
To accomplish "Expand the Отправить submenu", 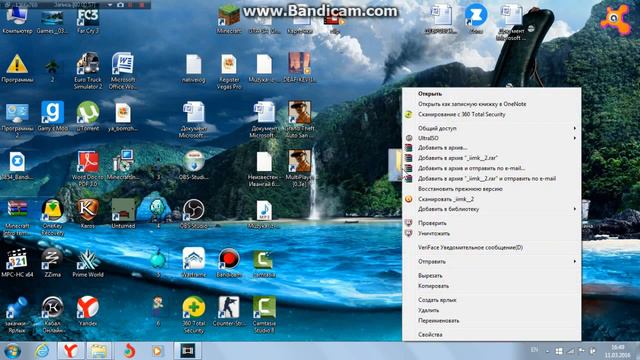I will coord(491,261).
